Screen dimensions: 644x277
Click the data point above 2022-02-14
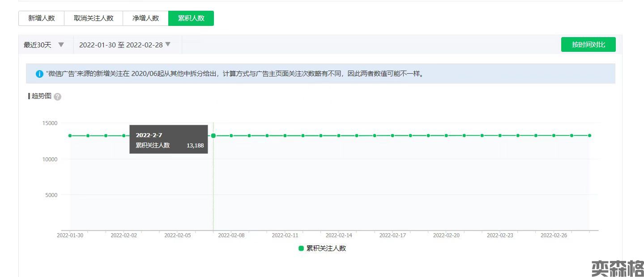click(x=339, y=135)
